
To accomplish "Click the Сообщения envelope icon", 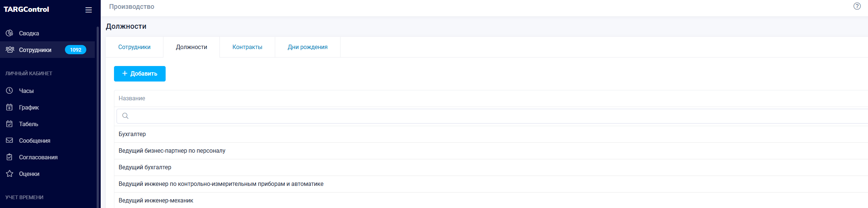I will pyautogui.click(x=10, y=141).
